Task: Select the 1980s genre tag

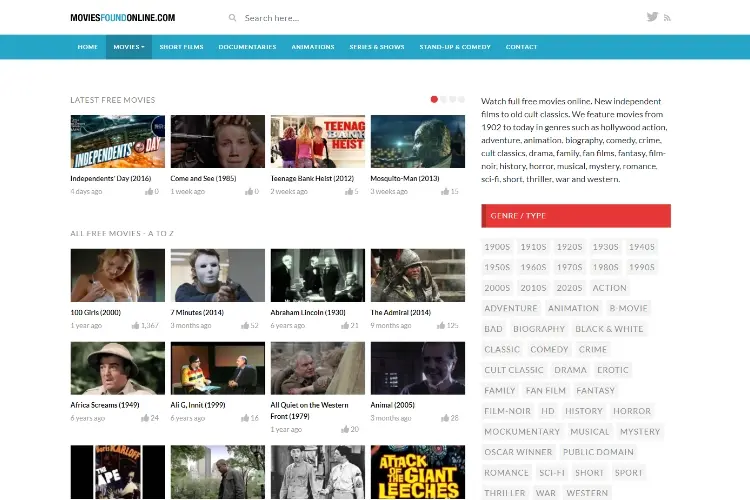Action: pos(606,267)
